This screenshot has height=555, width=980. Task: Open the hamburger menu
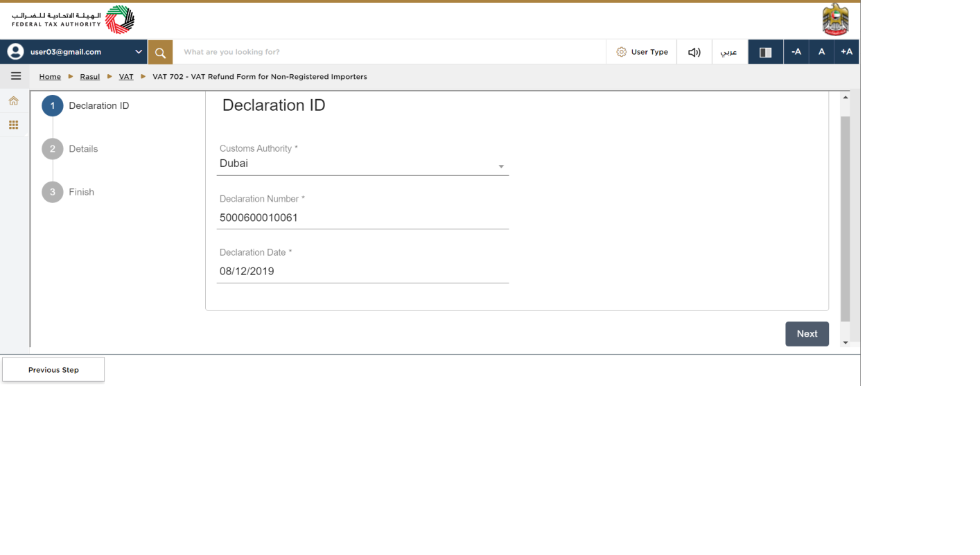pos(15,76)
